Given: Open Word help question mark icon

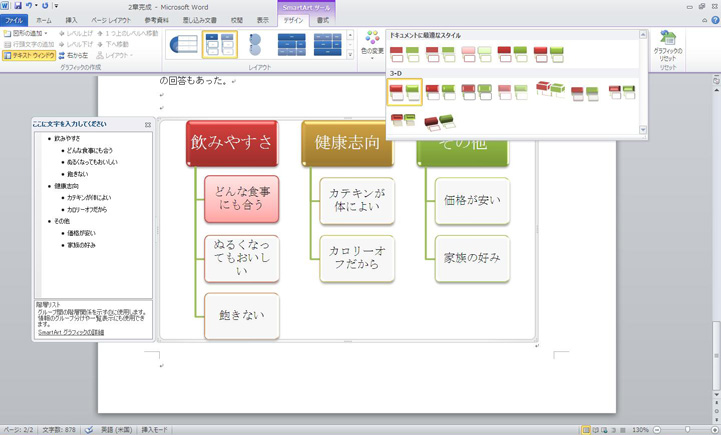Looking at the screenshot, I should (715, 20).
